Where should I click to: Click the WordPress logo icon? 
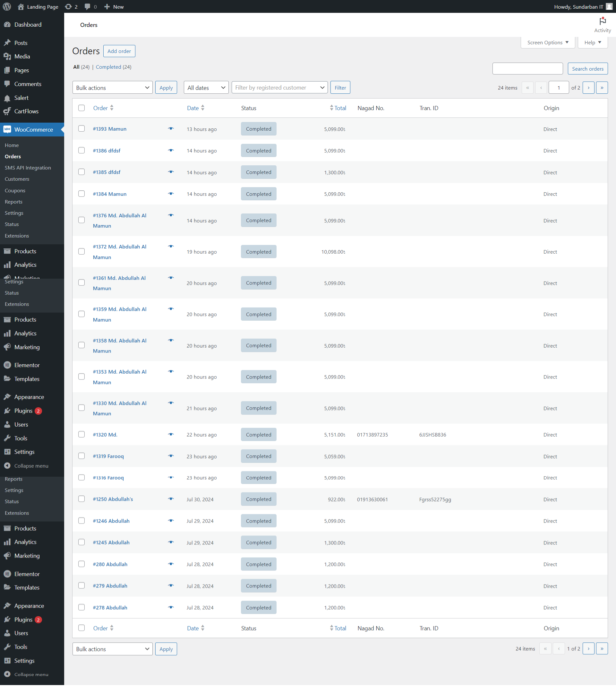pyautogui.click(x=7, y=6)
